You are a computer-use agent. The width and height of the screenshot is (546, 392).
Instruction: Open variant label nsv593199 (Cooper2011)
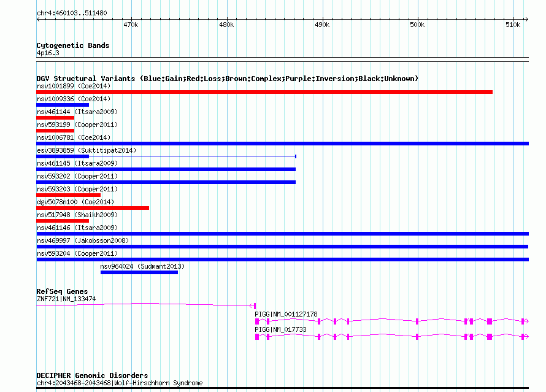[77, 125]
